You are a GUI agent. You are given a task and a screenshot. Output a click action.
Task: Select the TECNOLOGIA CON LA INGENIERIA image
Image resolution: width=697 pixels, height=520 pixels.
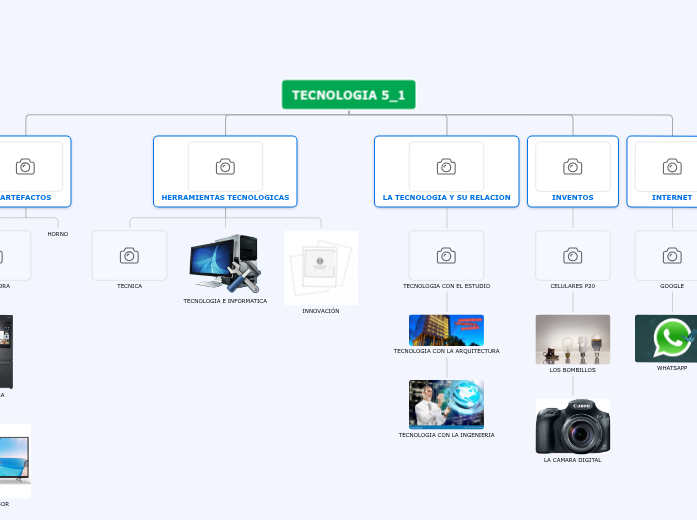[446, 403]
